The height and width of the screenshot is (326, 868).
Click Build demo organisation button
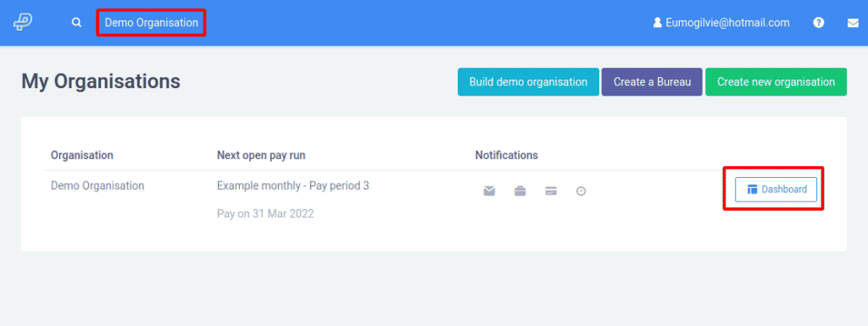pos(528,82)
